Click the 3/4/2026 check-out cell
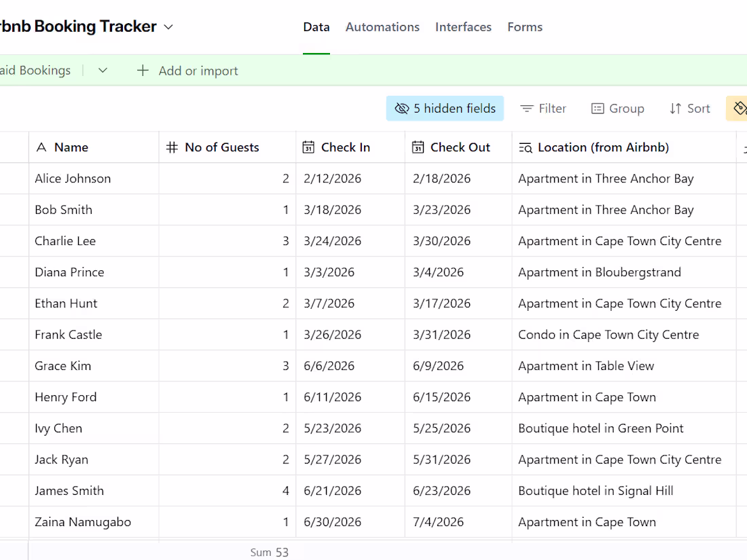The image size is (747, 560). click(458, 272)
